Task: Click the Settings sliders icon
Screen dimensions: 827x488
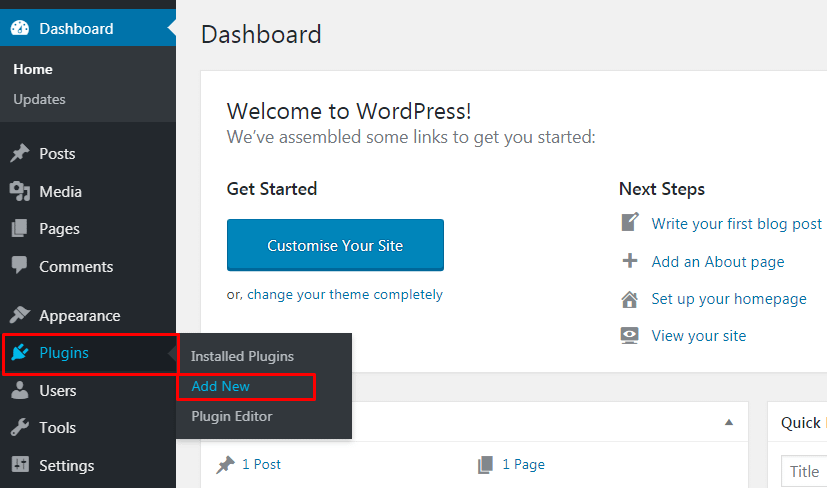Action: [x=20, y=464]
